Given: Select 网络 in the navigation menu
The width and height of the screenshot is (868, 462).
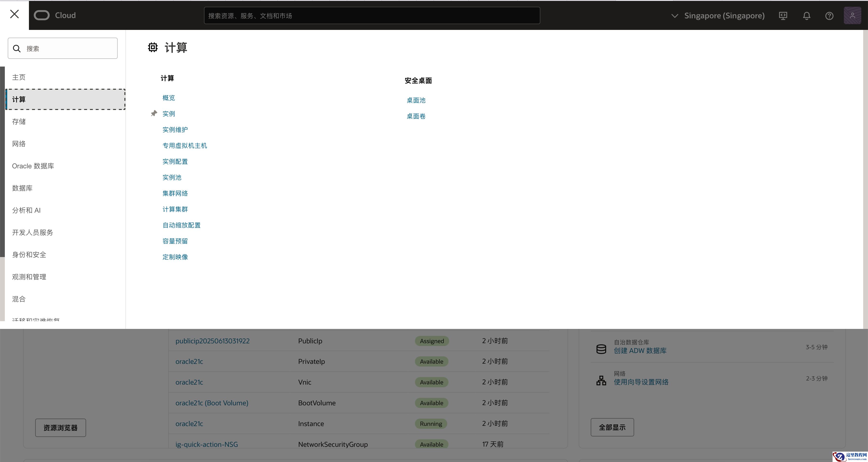Looking at the screenshot, I should 19,144.
